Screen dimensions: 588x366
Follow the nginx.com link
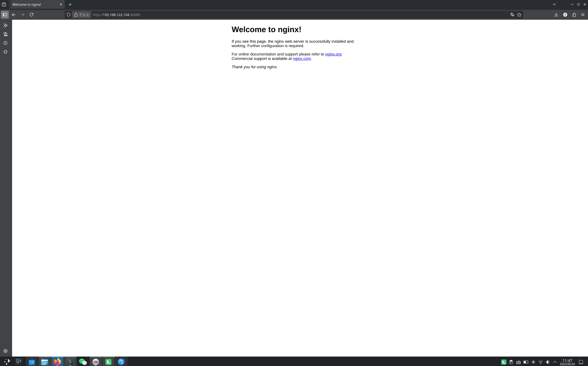point(302,59)
